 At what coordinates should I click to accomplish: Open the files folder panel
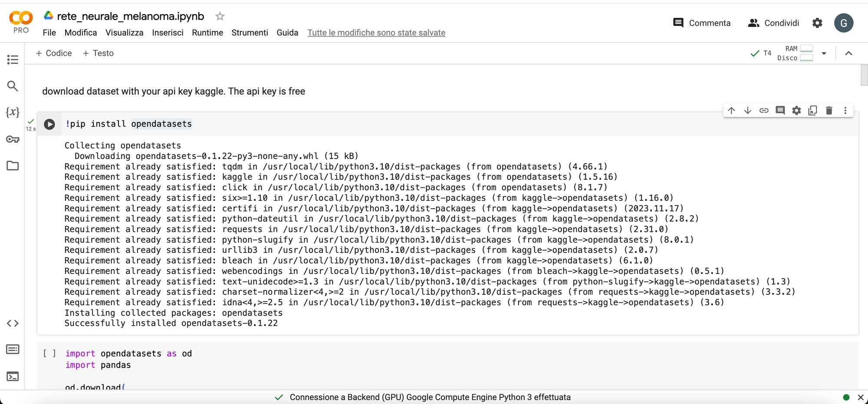pos(13,166)
